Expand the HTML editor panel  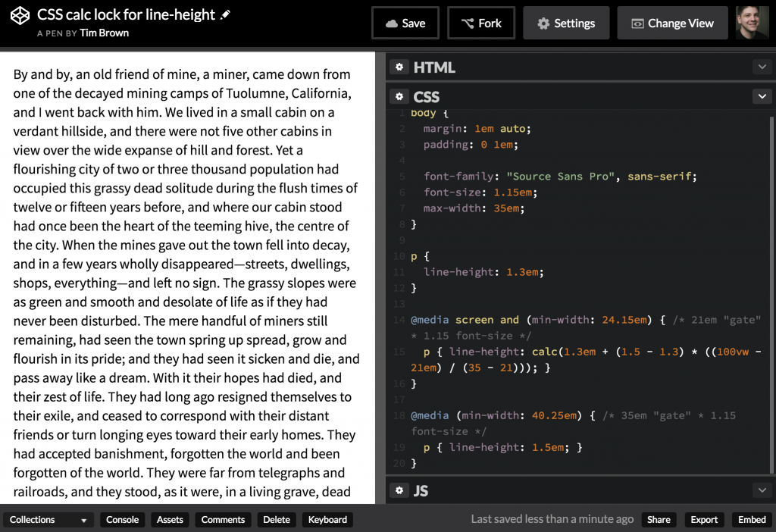[762, 67]
